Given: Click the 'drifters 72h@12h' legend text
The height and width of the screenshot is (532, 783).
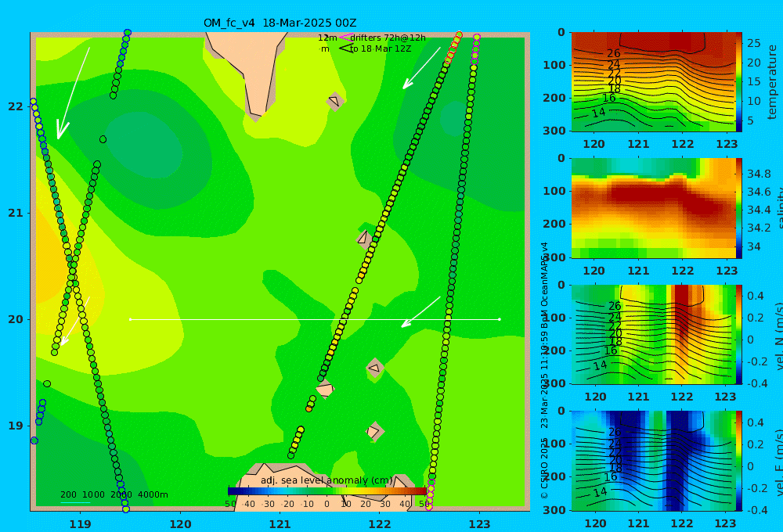Looking at the screenshot, I should pos(388,38).
